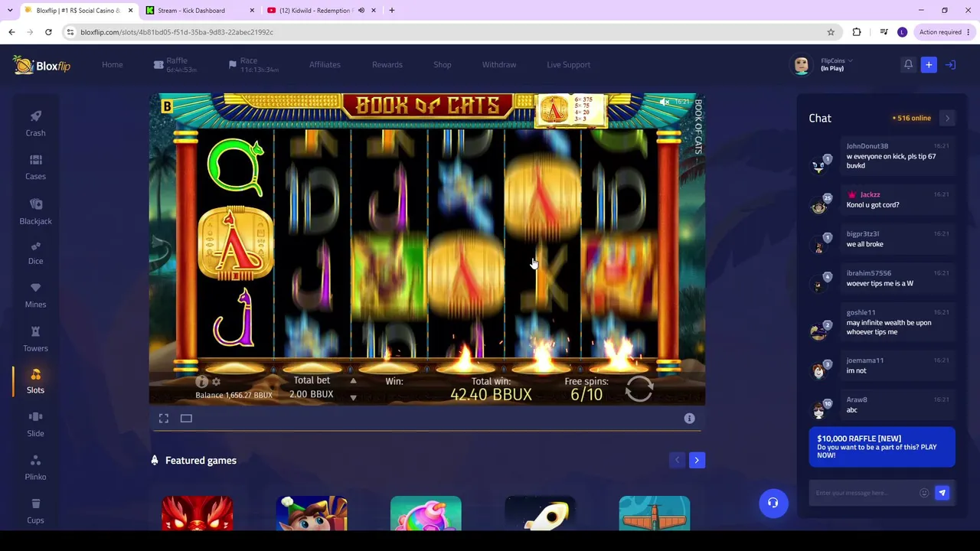Click the Bloxflip logo
Image resolution: width=980 pixels, height=551 pixels.
(x=42, y=65)
